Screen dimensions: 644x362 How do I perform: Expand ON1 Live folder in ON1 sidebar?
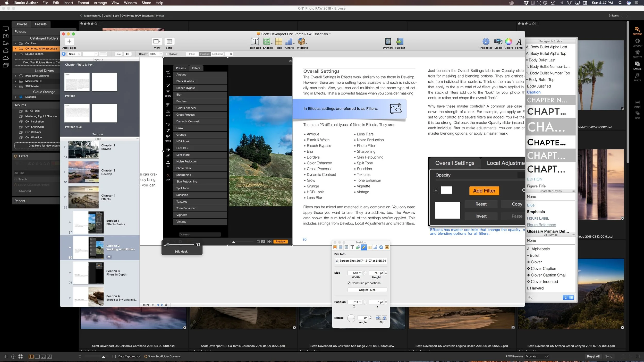(x=15, y=44)
